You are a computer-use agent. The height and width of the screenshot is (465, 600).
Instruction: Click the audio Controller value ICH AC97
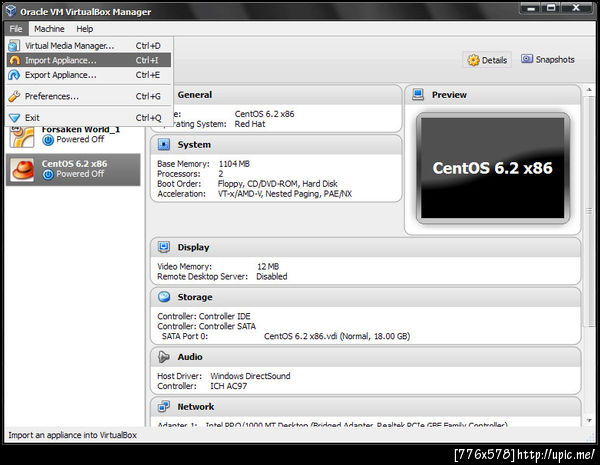[229, 386]
